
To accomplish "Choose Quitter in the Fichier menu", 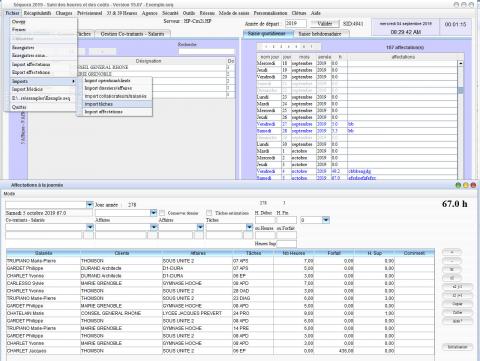I will (43, 107).
